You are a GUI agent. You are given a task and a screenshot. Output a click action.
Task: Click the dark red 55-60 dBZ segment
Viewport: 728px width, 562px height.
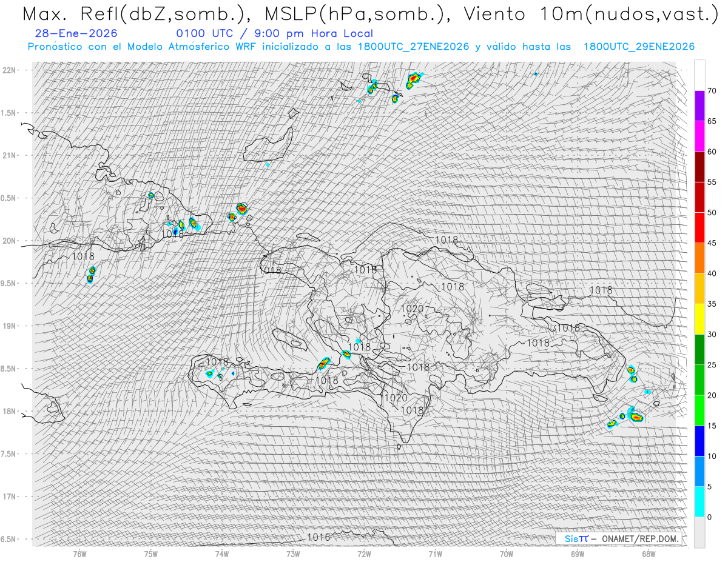coord(699,167)
